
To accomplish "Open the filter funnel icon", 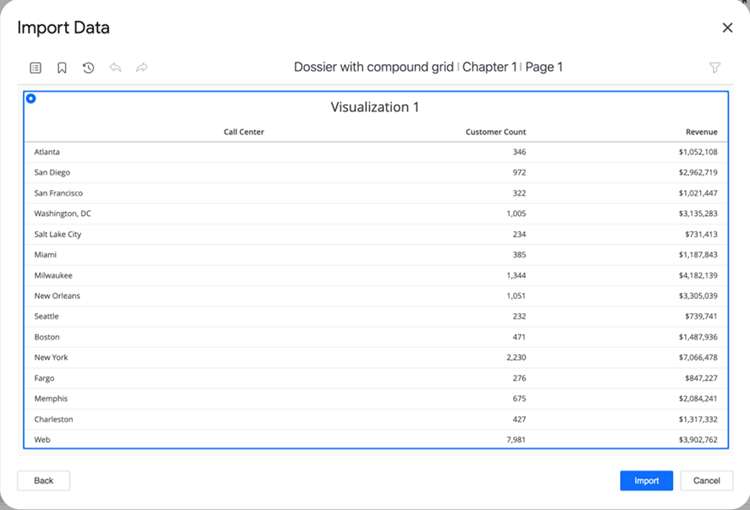I will click(x=715, y=68).
